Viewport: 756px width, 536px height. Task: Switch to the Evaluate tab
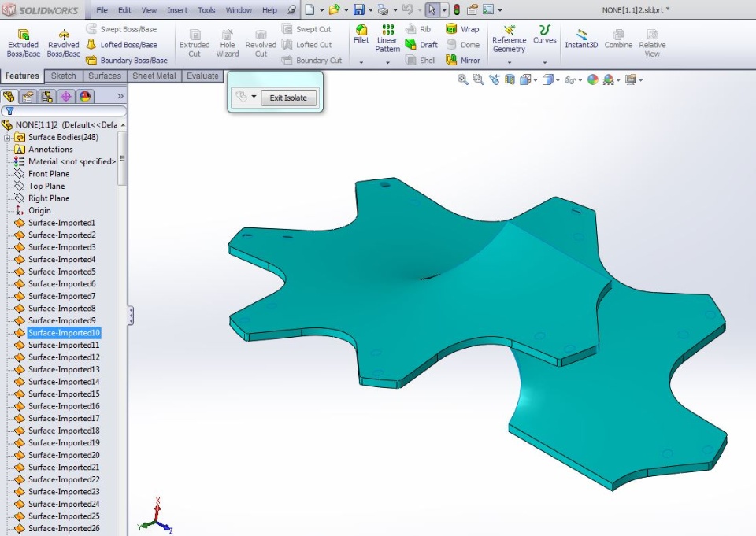tap(202, 76)
